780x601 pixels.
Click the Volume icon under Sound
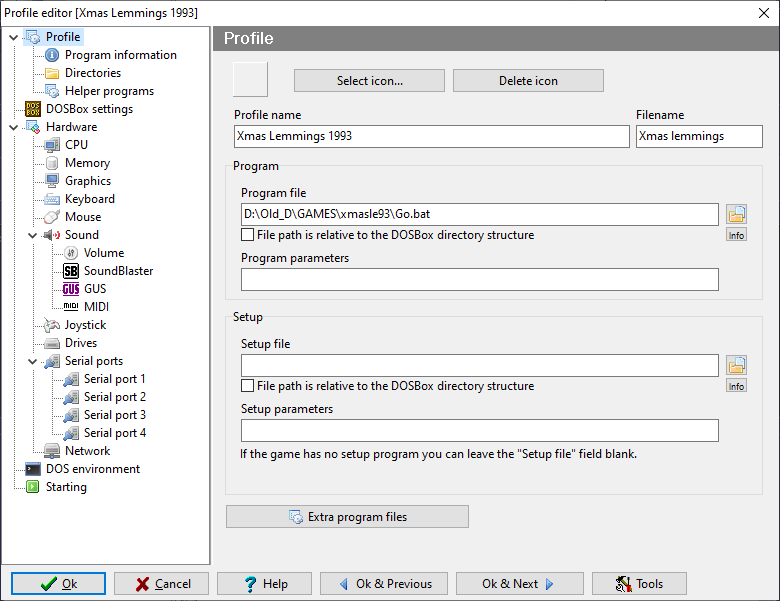[71, 253]
